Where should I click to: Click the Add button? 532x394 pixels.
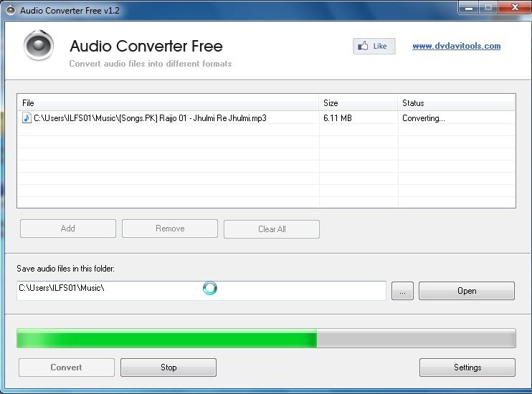tap(68, 229)
